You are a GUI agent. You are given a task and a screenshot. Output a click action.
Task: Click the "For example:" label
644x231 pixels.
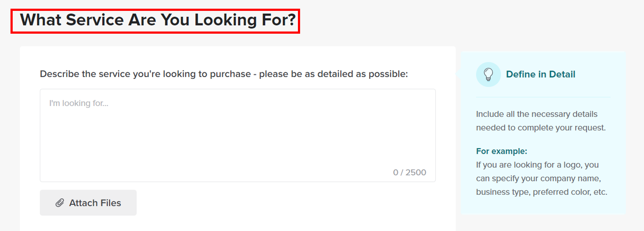click(501, 151)
